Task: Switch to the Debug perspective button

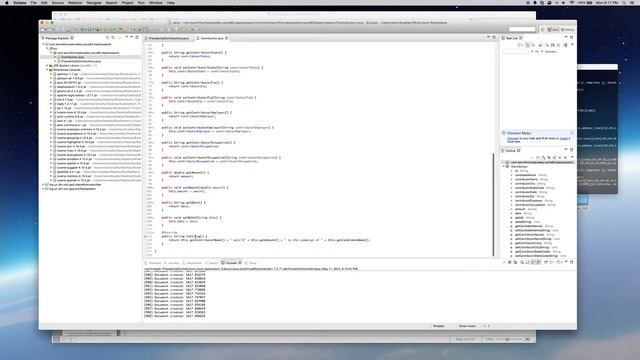Action: (567, 29)
